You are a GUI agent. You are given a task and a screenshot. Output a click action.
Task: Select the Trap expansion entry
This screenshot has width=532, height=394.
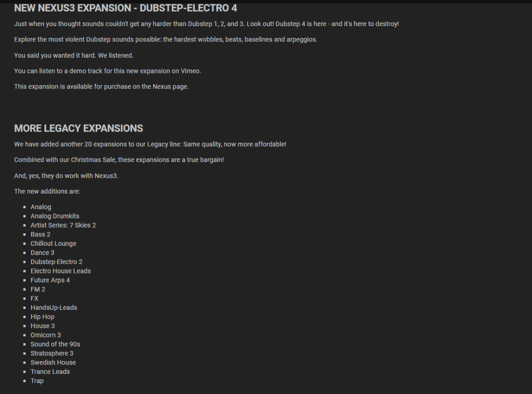(37, 381)
